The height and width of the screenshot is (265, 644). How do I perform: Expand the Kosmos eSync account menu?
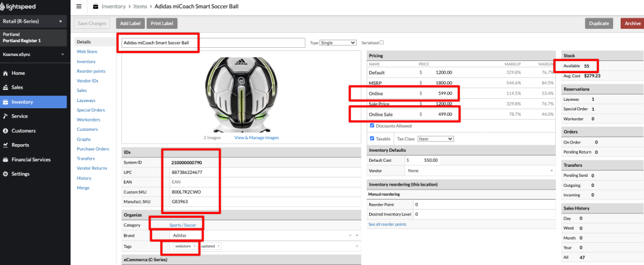pos(33,55)
